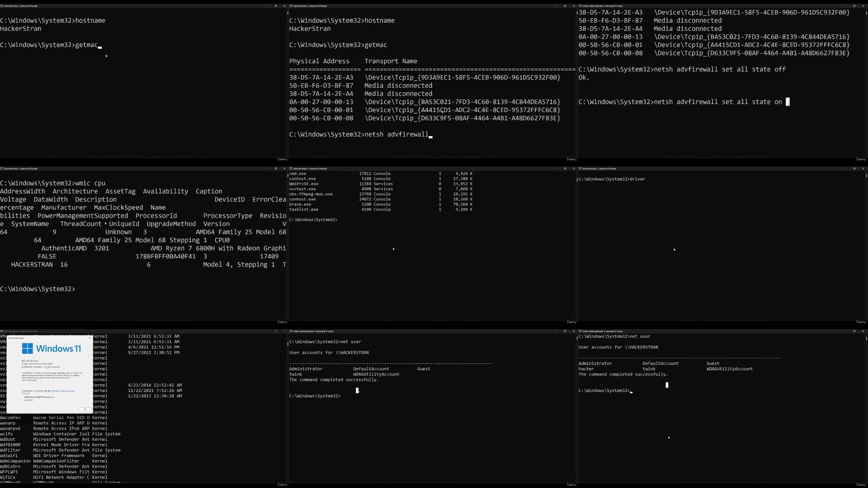Click the 'AuthenticAMD' manufacturer value

tap(64, 248)
